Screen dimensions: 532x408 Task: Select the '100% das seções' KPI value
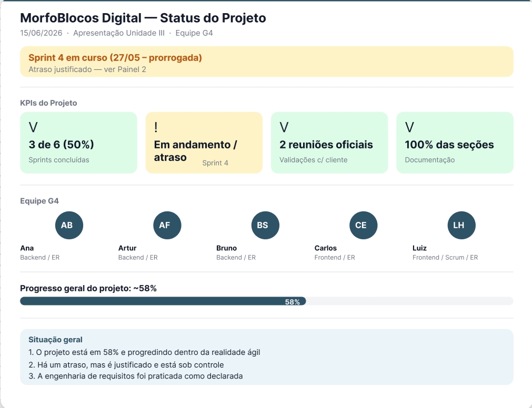[x=449, y=145]
